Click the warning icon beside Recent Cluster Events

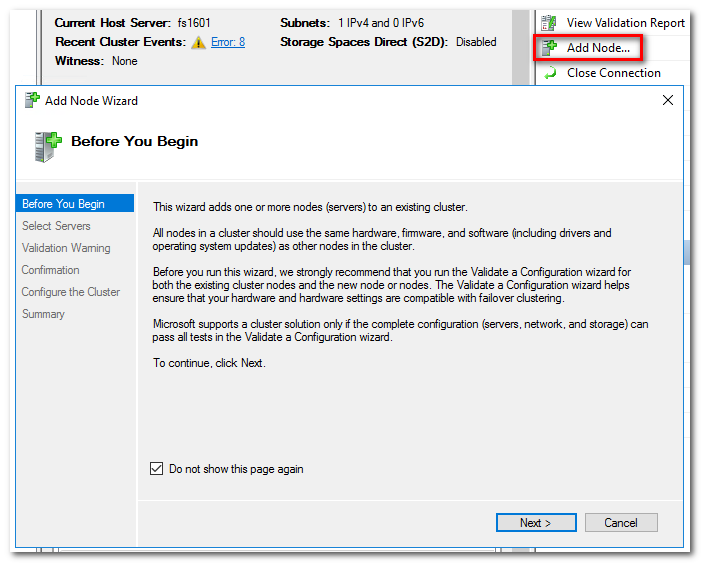tap(198, 42)
